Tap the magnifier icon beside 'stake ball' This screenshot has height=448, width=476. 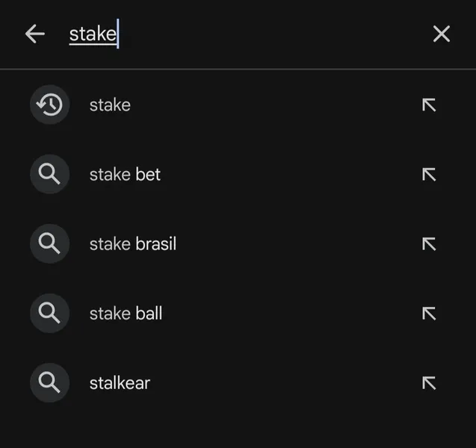click(x=50, y=313)
